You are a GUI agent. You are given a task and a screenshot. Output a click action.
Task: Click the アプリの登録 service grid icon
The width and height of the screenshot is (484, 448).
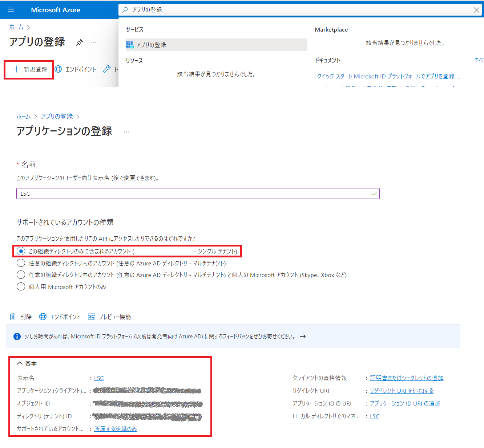[x=130, y=45]
